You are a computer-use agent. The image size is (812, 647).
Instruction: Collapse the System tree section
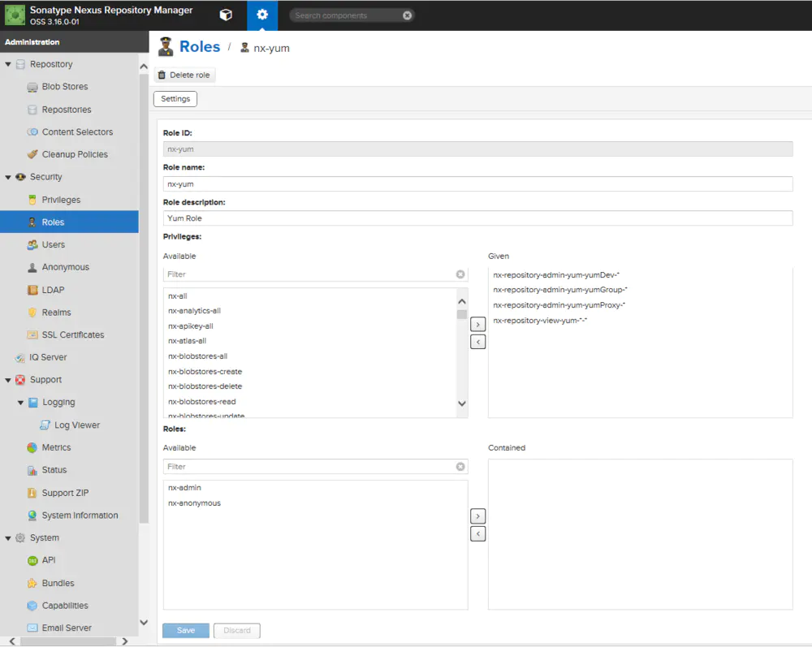click(x=8, y=538)
